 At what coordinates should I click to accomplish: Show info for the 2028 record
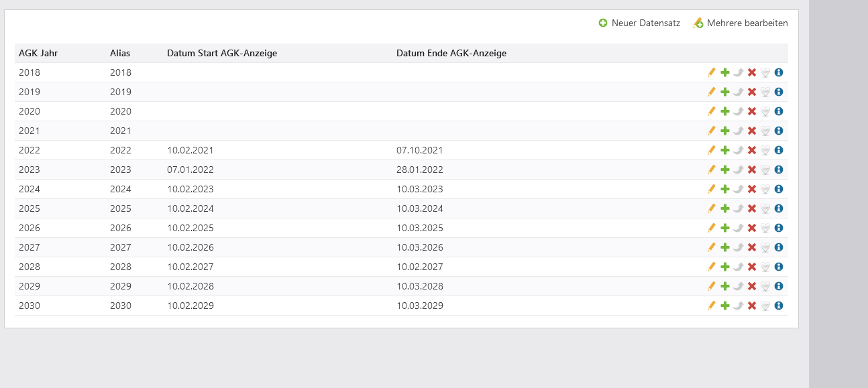tap(779, 267)
